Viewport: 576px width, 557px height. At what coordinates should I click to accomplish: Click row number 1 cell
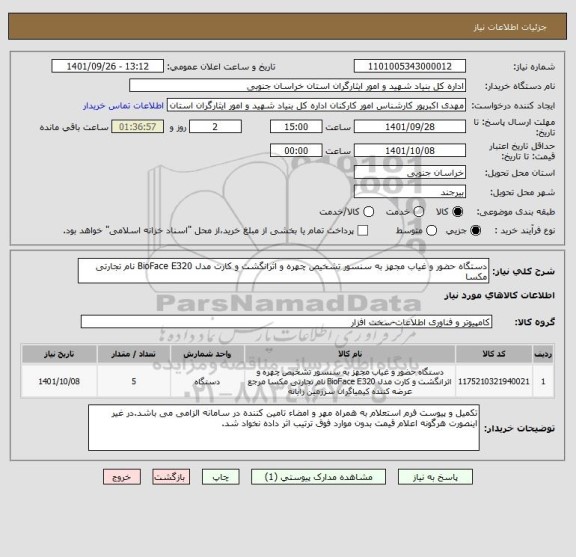coord(543,381)
